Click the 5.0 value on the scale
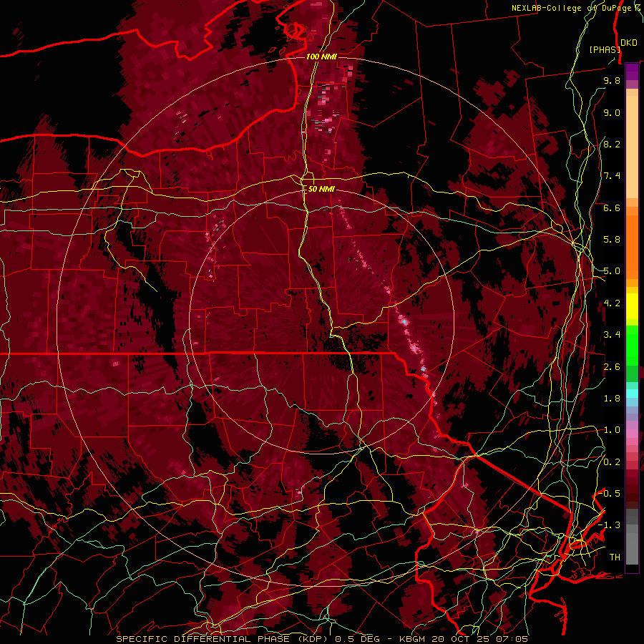644x644 pixels. pyautogui.click(x=612, y=271)
